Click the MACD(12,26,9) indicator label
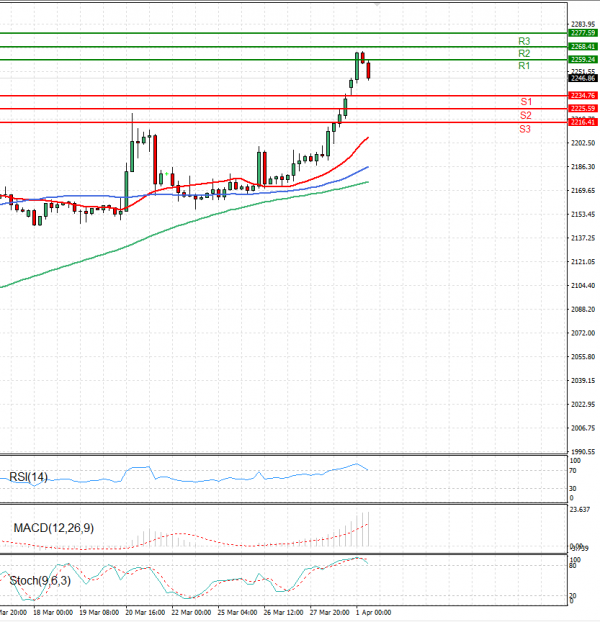The image size is (600, 622). [54, 528]
